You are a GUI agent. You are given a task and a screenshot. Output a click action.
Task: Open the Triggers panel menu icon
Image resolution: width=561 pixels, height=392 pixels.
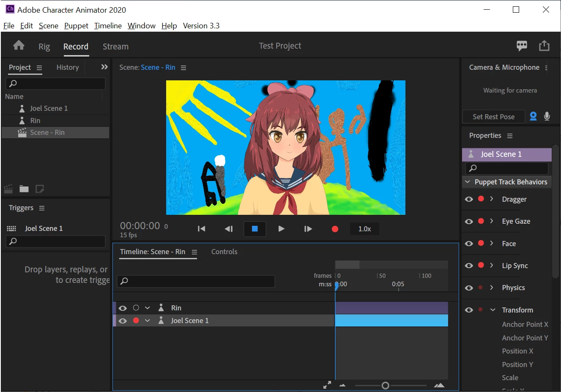click(42, 208)
